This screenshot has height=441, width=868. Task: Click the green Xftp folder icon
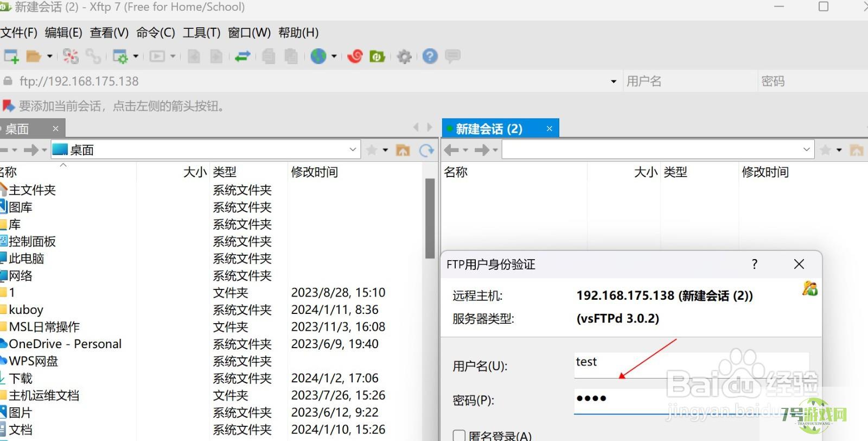tap(377, 56)
